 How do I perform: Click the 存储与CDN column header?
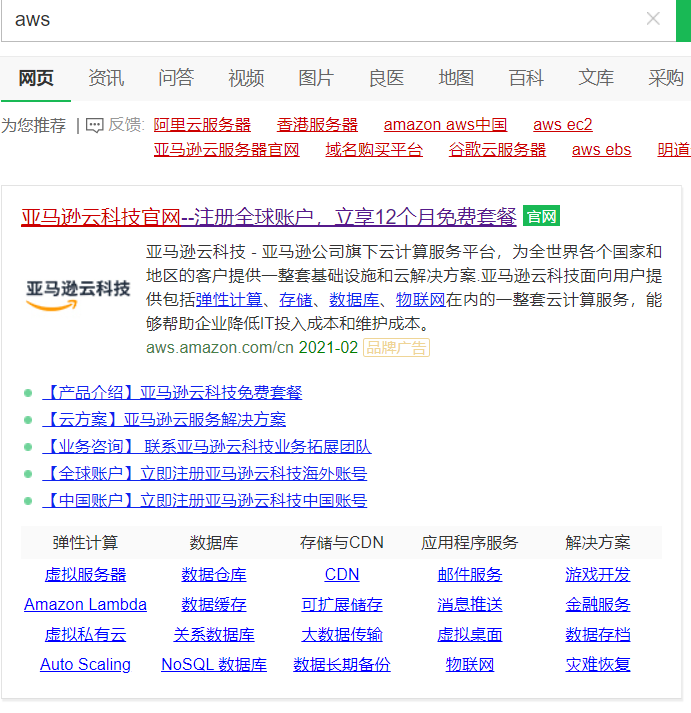coord(342,542)
